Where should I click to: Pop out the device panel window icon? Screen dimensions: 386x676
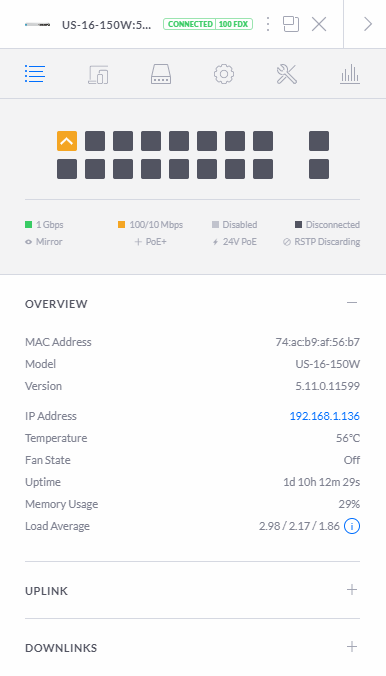[x=291, y=24]
